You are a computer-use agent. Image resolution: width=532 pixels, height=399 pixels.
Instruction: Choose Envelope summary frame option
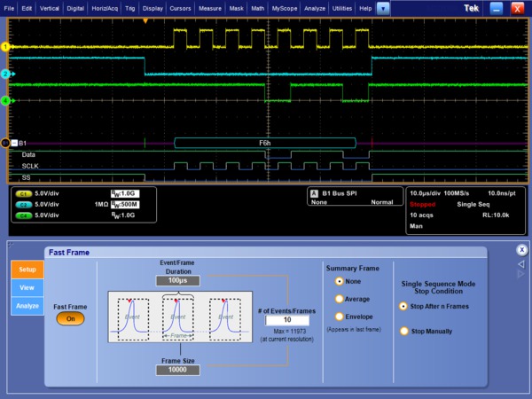[x=340, y=317]
